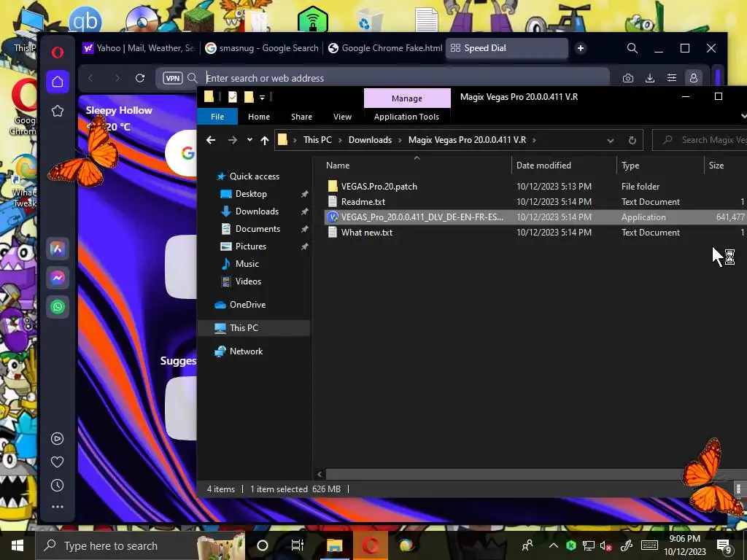Open Task View on taskbar
747x560 pixels.
(298, 545)
